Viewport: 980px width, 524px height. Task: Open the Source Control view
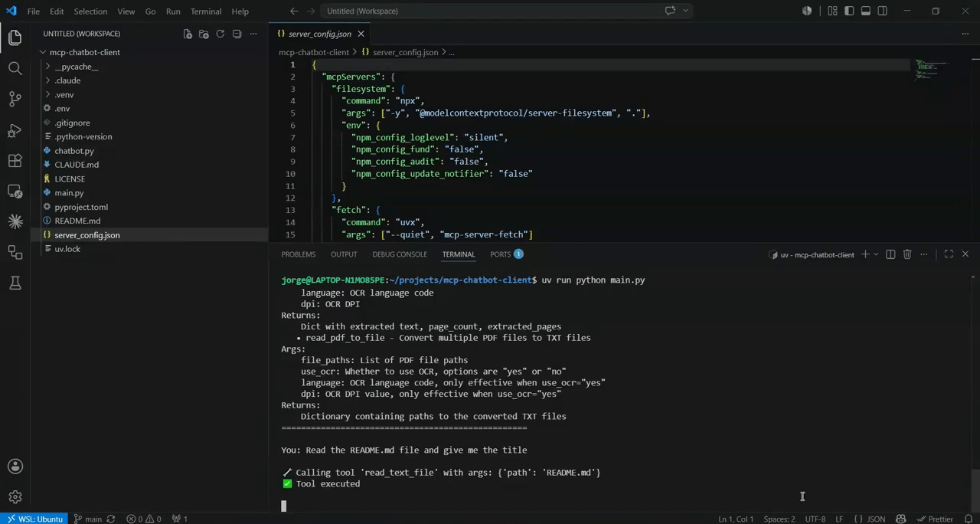[15, 99]
